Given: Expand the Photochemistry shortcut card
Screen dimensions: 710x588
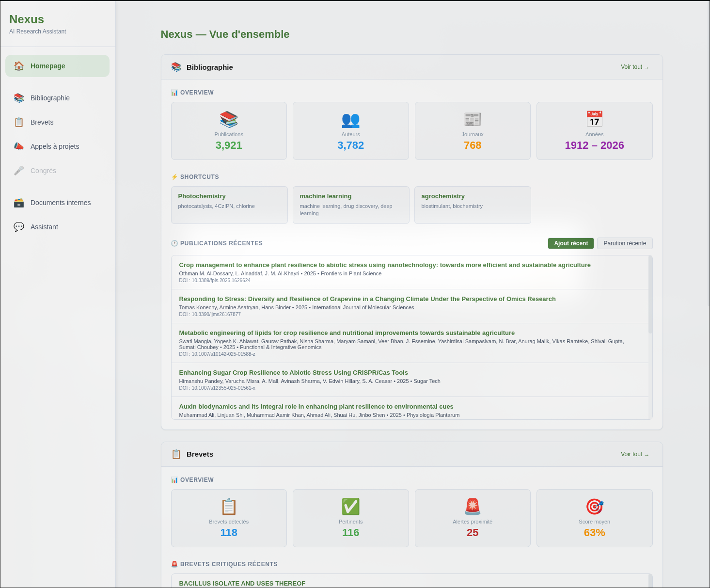Looking at the screenshot, I should pyautogui.click(x=229, y=205).
